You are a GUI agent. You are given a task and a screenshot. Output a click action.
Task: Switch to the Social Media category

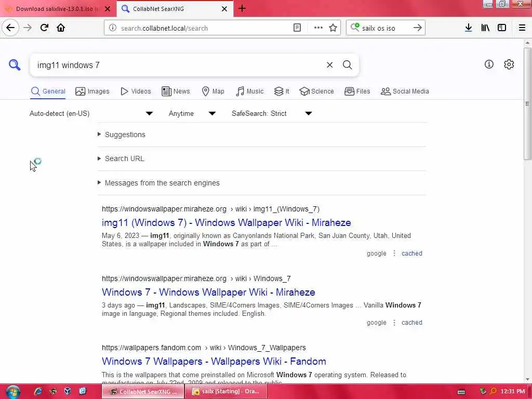(x=405, y=91)
